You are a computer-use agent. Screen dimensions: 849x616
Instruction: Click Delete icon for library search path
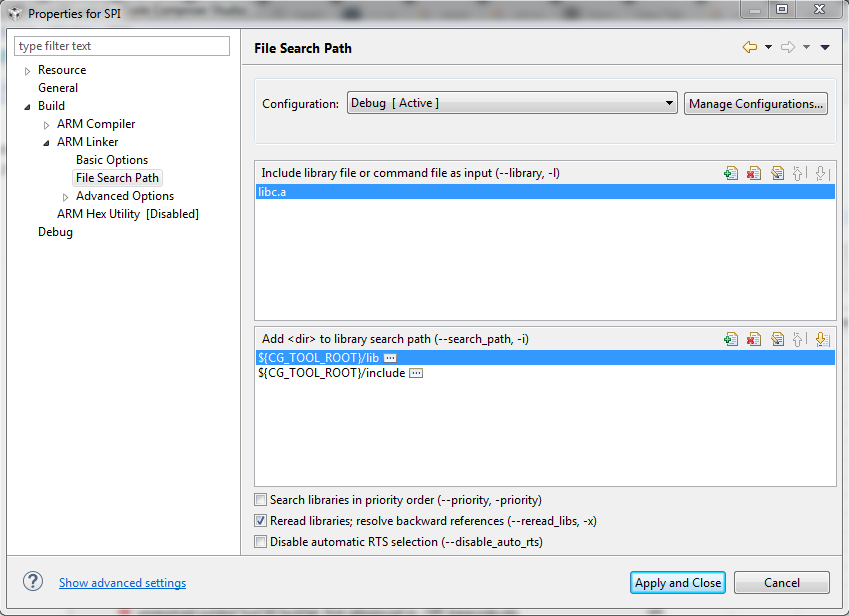754,339
